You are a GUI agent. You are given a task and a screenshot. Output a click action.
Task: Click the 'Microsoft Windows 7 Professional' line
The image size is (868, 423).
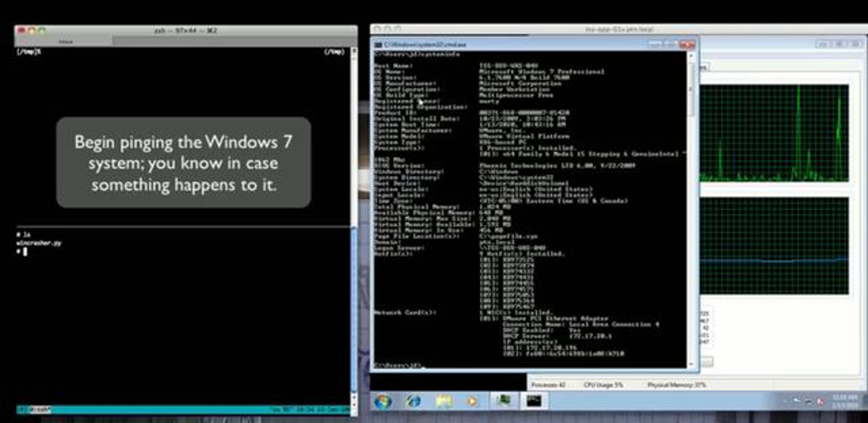[542, 72]
